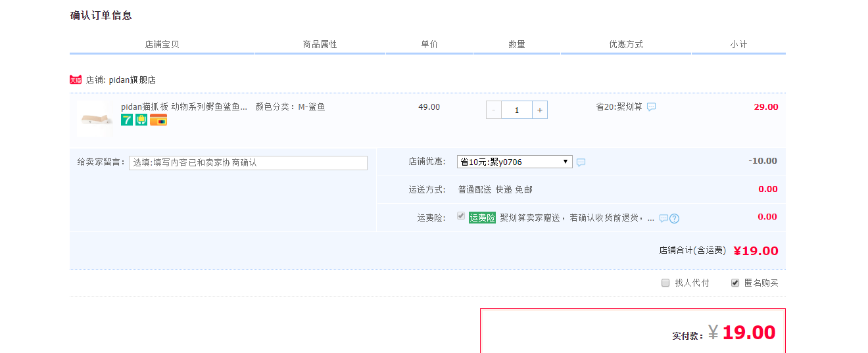Click 颜色分类：M-鲨鱼 attribute text
The image size is (868, 353).
pyautogui.click(x=291, y=106)
